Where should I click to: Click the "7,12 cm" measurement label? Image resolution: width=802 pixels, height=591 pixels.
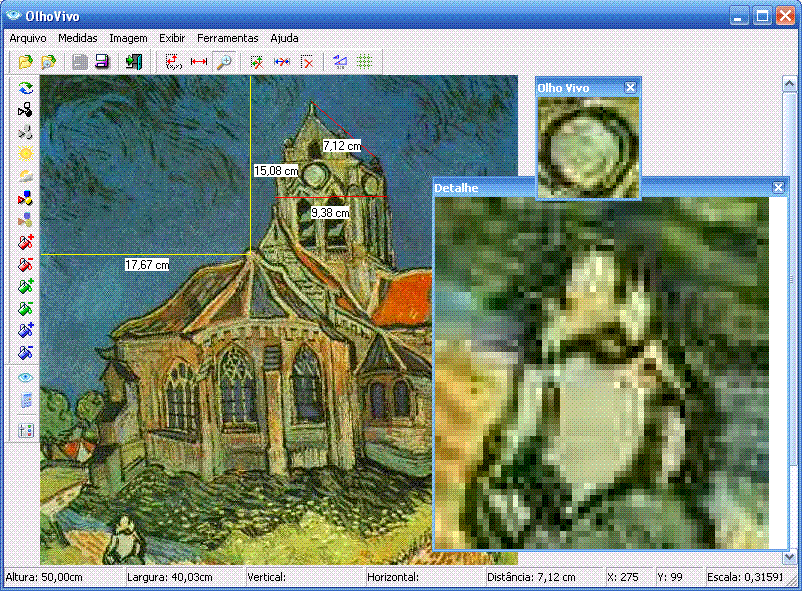point(342,146)
